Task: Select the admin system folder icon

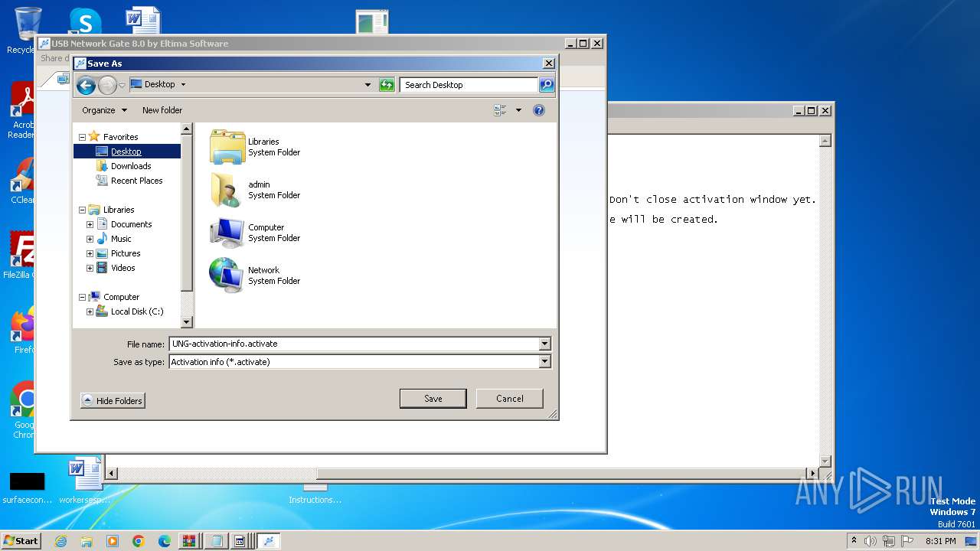Action: pyautogui.click(x=227, y=190)
